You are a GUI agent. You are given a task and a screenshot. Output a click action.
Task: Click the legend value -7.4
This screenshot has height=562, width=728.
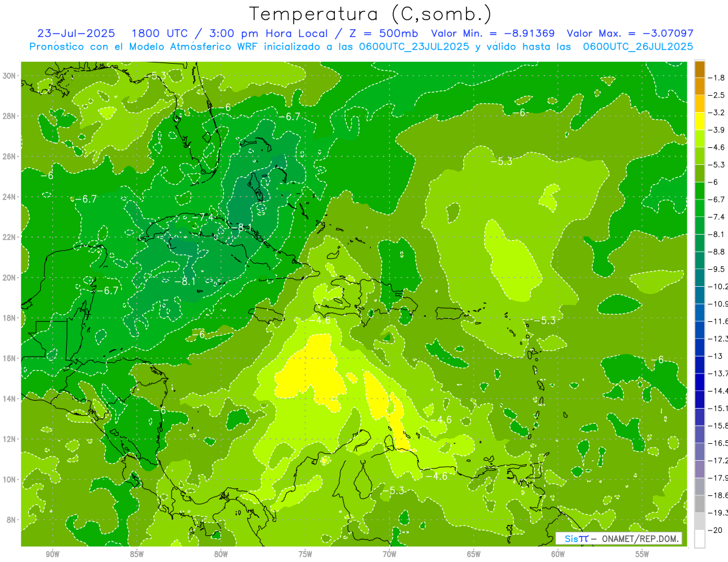click(x=717, y=216)
